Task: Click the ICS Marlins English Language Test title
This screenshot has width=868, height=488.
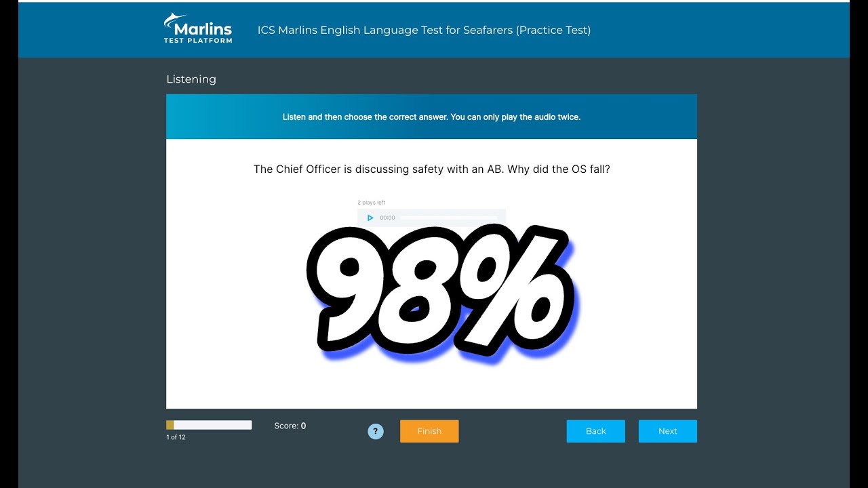Action: [424, 30]
